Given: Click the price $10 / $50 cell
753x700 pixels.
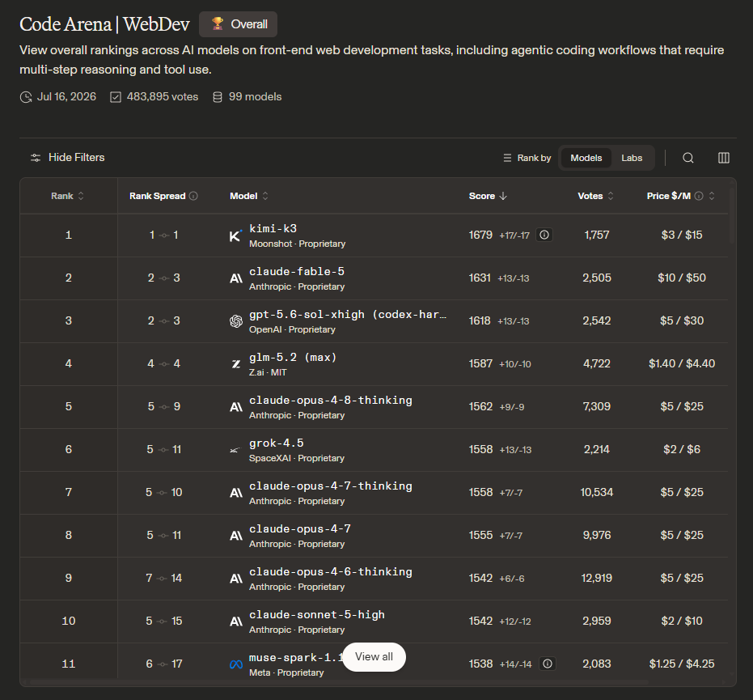Looking at the screenshot, I should (x=682, y=278).
